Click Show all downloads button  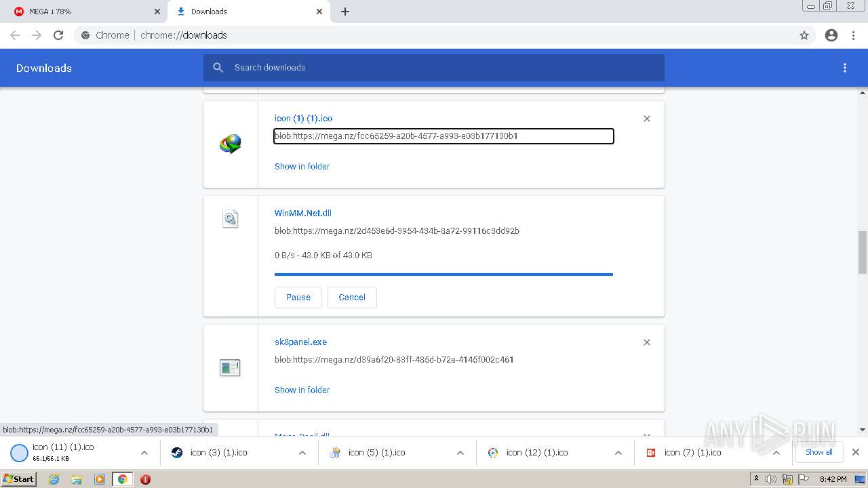click(819, 452)
